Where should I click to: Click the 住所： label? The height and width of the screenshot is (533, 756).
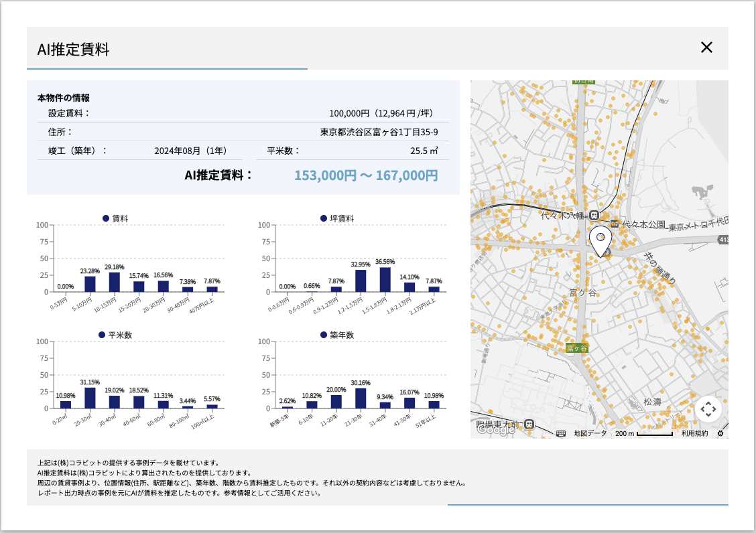point(60,132)
